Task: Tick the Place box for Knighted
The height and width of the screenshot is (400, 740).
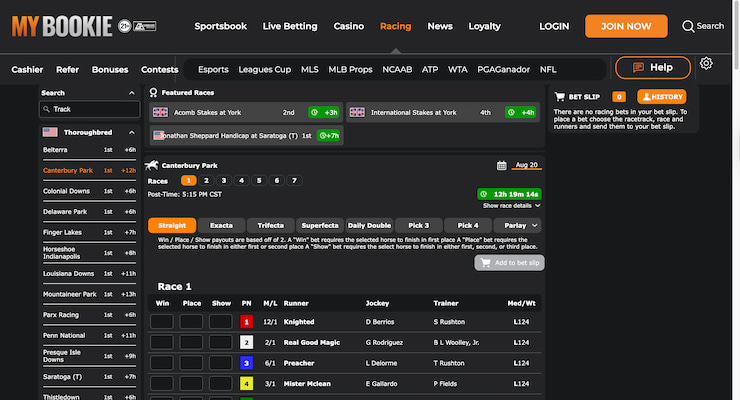Action: (x=191, y=322)
